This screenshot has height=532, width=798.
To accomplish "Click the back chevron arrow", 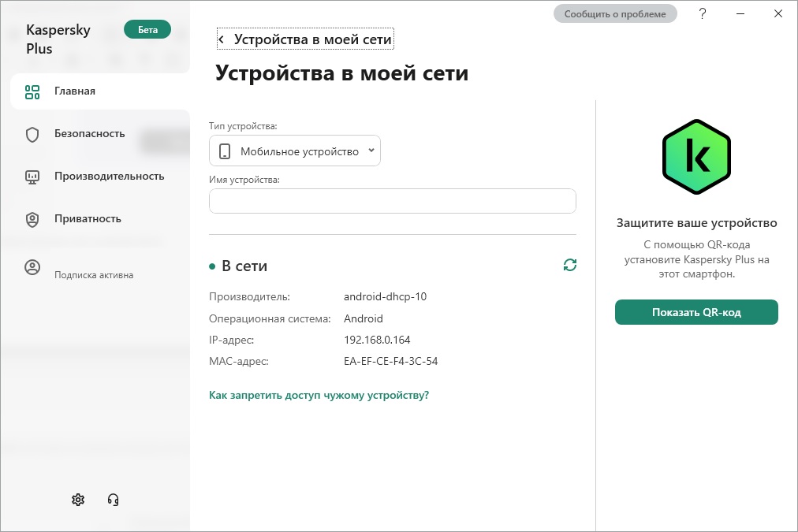I will (x=221, y=39).
